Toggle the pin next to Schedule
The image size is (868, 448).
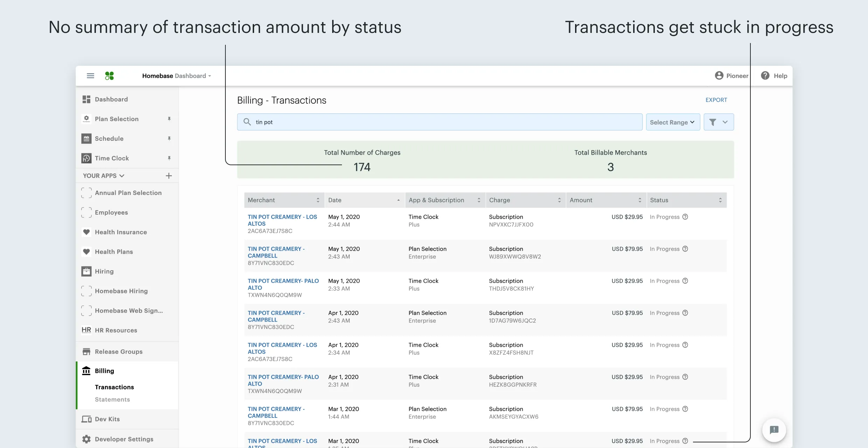(169, 139)
